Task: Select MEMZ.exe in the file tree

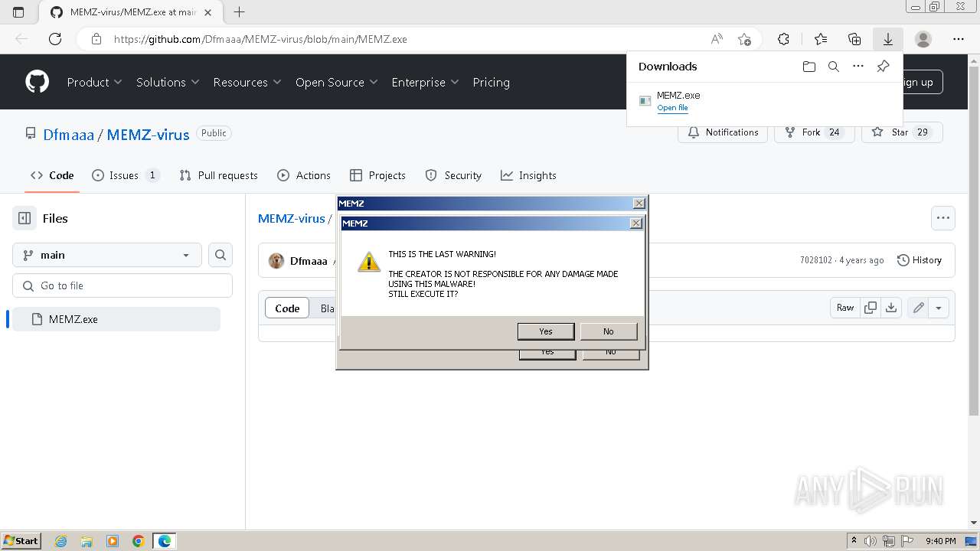Action: (116, 319)
